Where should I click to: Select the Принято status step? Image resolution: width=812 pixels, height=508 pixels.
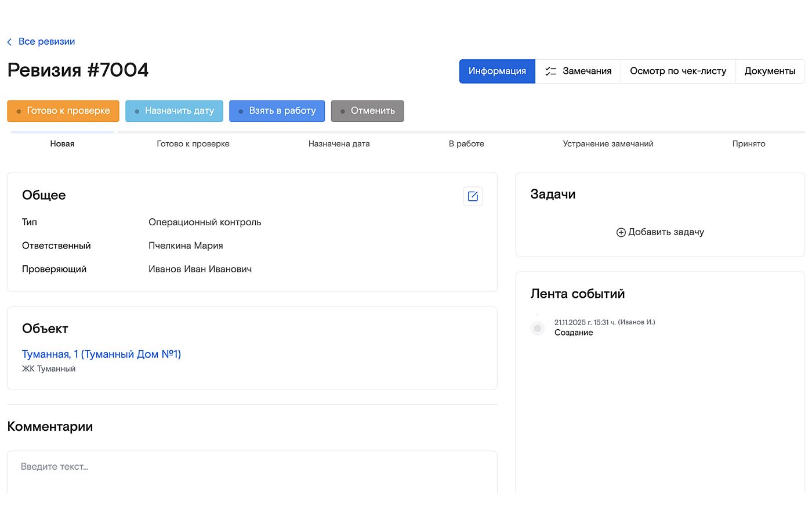tap(748, 144)
